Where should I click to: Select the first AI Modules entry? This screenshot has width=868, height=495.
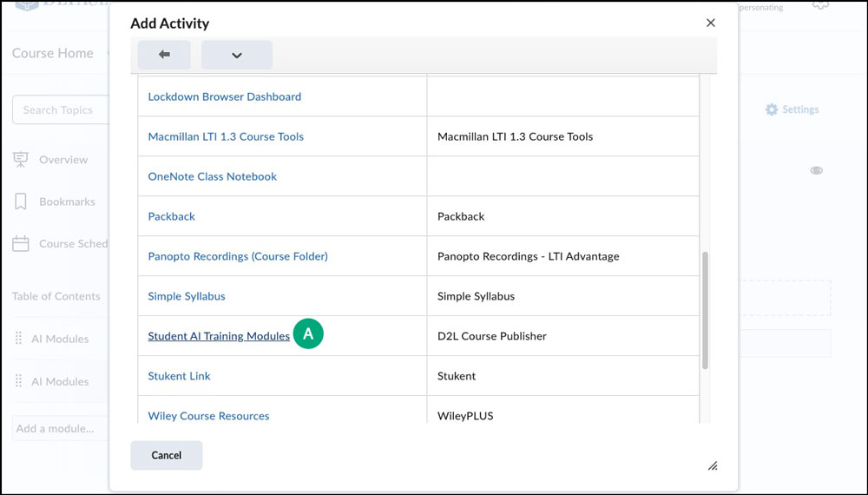(60, 339)
